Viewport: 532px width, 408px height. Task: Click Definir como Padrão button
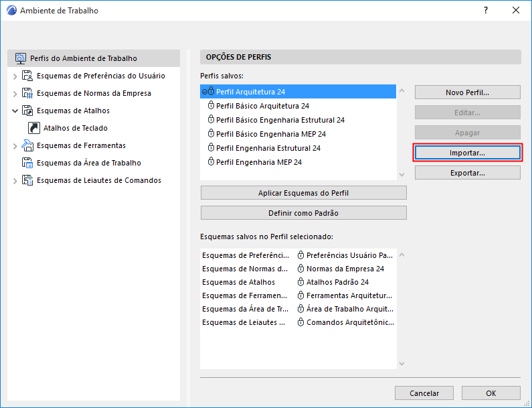pos(303,213)
